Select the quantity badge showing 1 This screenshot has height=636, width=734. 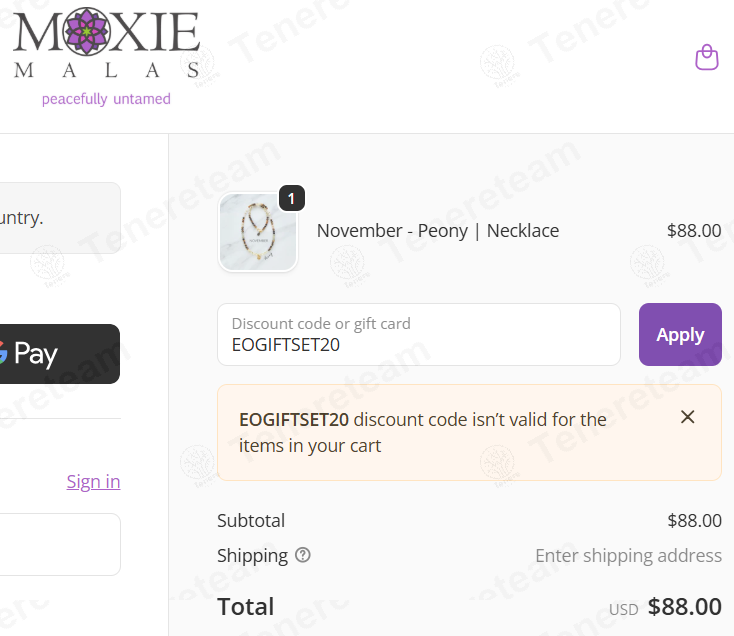(x=292, y=198)
